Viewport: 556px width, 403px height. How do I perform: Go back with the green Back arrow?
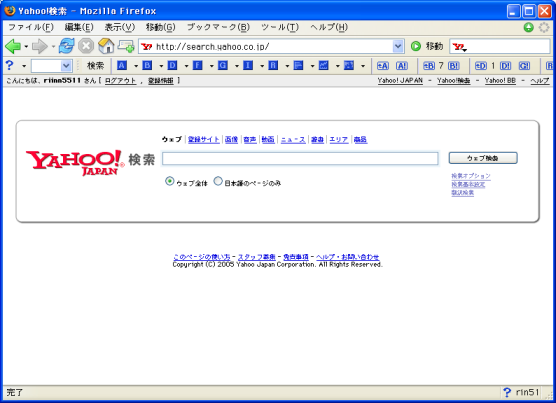click(x=13, y=46)
